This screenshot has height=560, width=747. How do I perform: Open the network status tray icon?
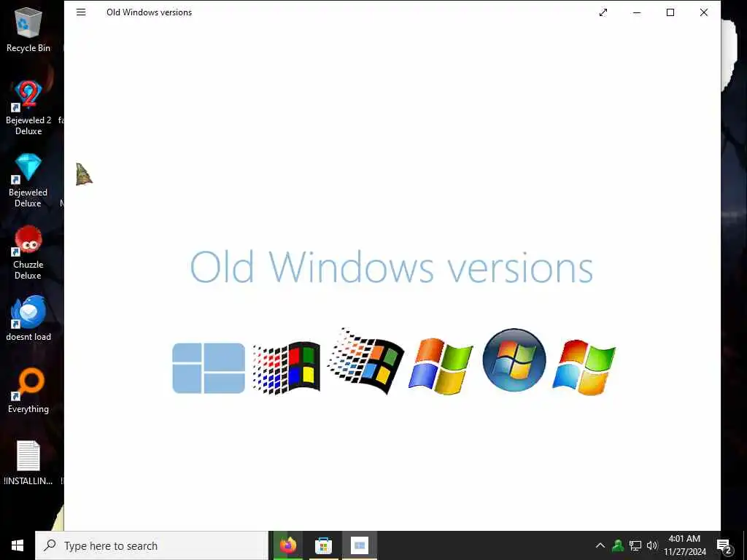click(x=635, y=545)
